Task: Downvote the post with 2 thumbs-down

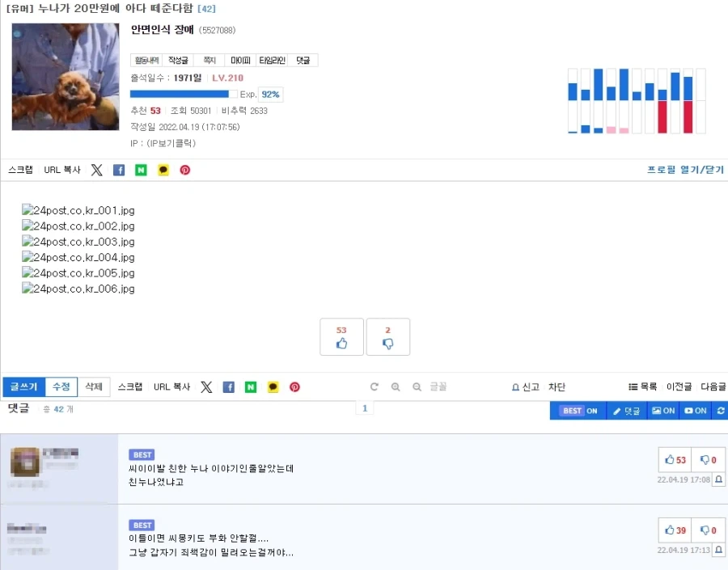Action: [388, 337]
